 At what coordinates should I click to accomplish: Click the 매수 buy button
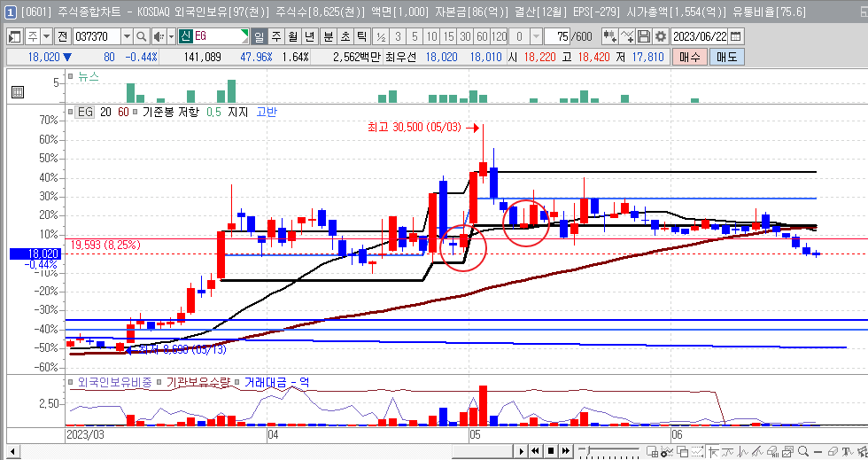690,57
